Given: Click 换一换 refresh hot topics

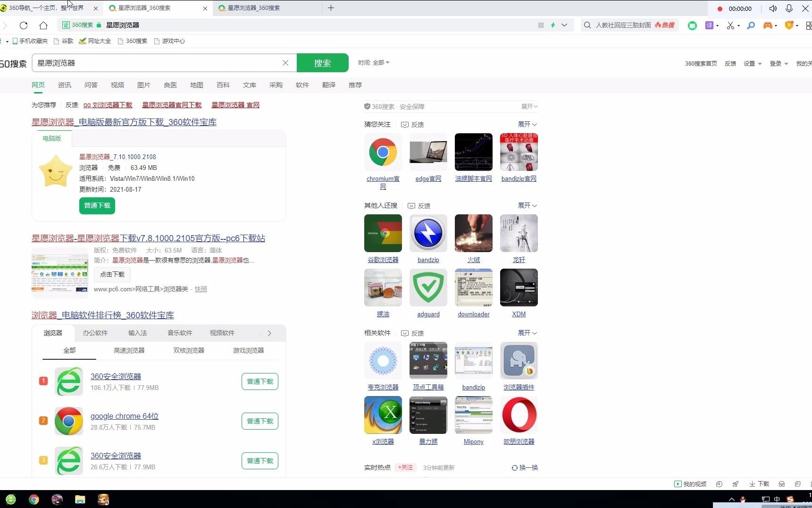Looking at the screenshot, I should click(x=525, y=467).
